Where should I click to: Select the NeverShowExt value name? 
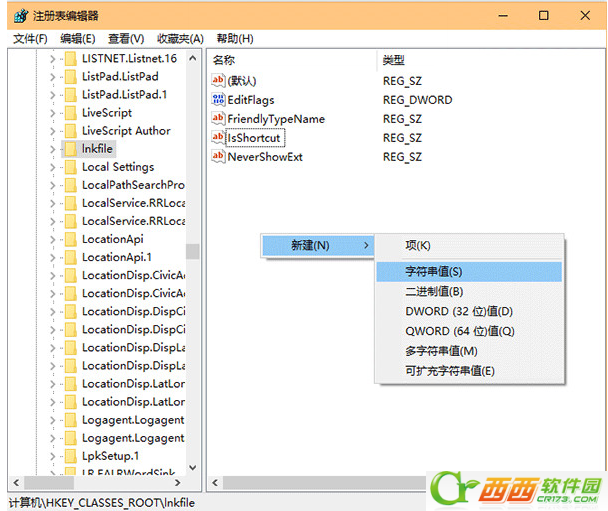[x=265, y=157]
